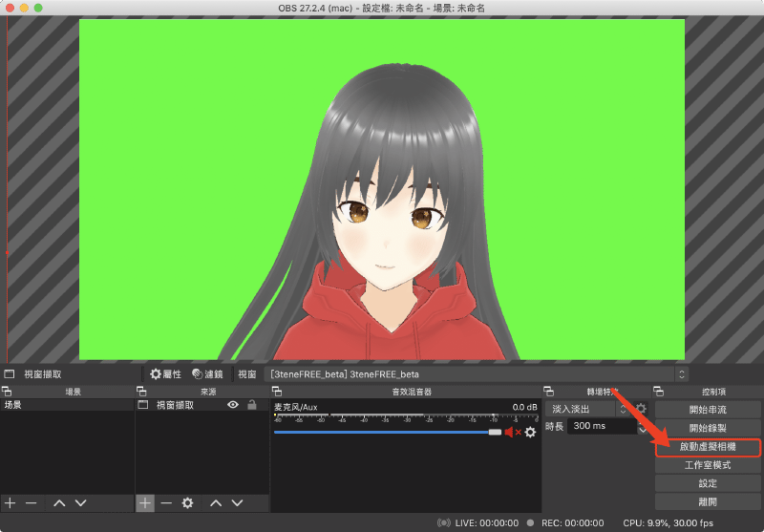Image resolution: width=764 pixels, height=532 pixels.
Task: Click the REC: 00:00:00 timer text
Action: 572,523
